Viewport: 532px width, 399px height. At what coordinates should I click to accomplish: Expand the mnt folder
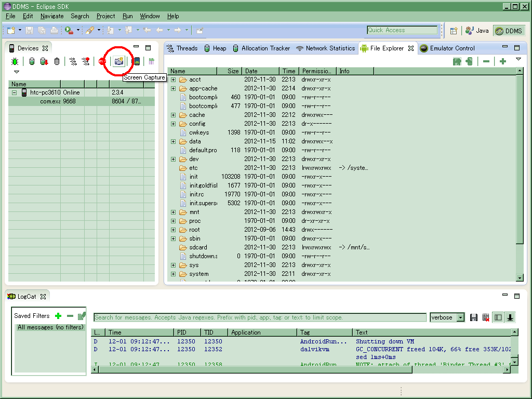[174, 212]
